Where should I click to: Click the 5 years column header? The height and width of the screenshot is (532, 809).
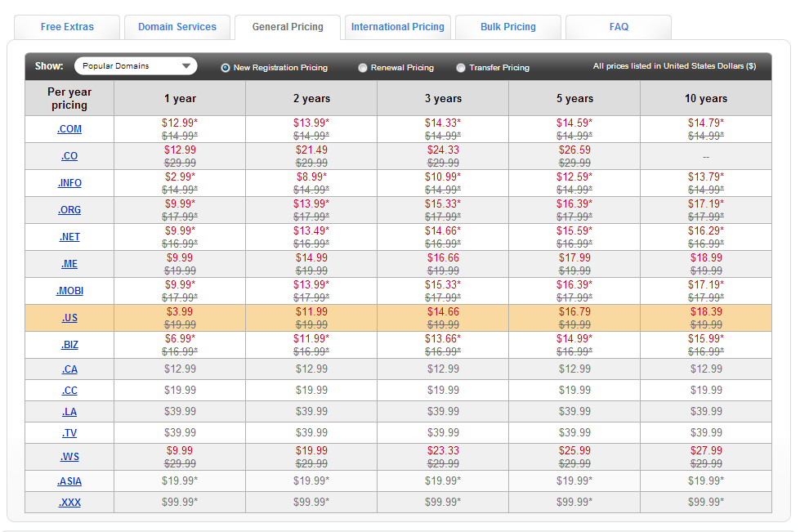pyautogui.click(x=574, y=99)
